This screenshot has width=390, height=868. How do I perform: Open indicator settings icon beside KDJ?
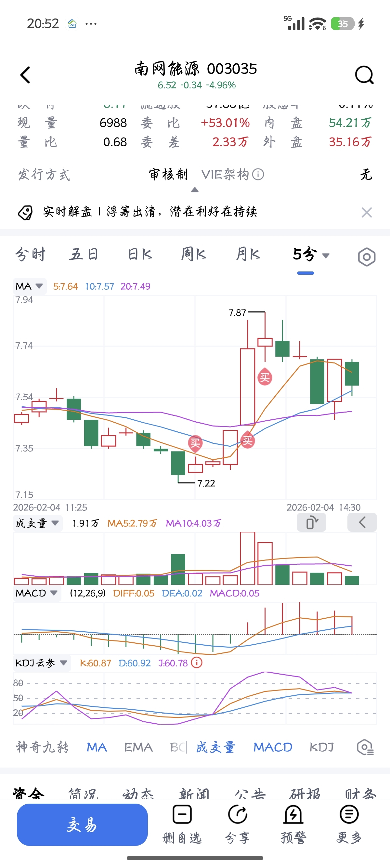[x=365, y=747]
